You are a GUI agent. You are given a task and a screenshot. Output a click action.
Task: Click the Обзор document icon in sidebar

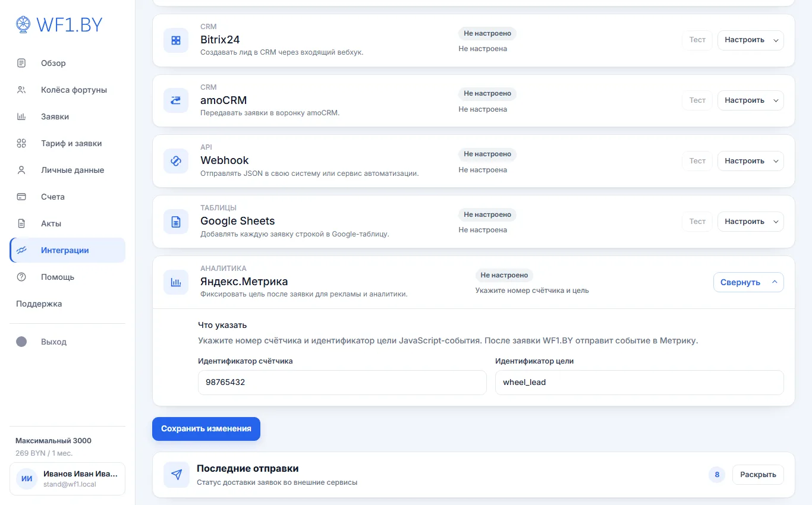[21, 63]
